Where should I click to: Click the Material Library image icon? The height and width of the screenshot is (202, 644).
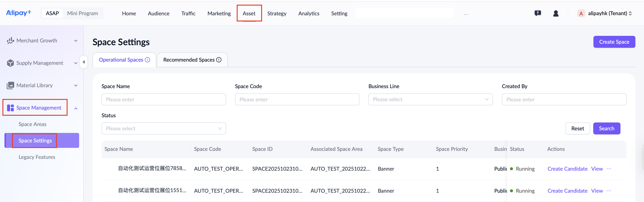[x=10, y=86]
